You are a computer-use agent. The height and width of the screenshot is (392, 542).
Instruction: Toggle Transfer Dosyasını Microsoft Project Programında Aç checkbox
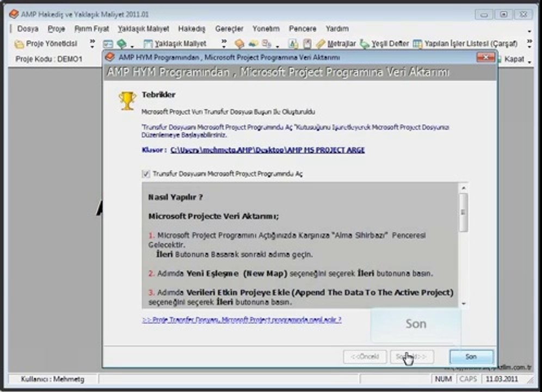[146, 174]
